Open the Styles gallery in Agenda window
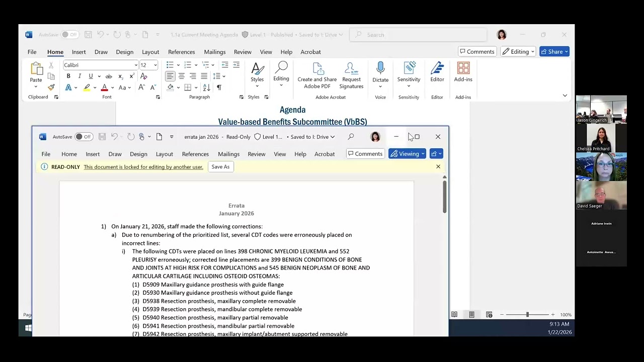This screenshot has width=644, height=362. pos(257,74)
